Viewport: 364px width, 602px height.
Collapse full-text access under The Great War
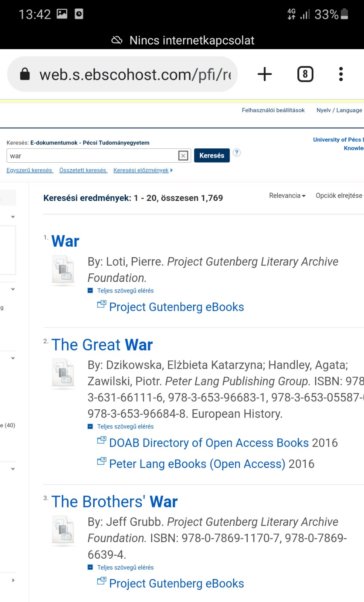coord(90,427)
